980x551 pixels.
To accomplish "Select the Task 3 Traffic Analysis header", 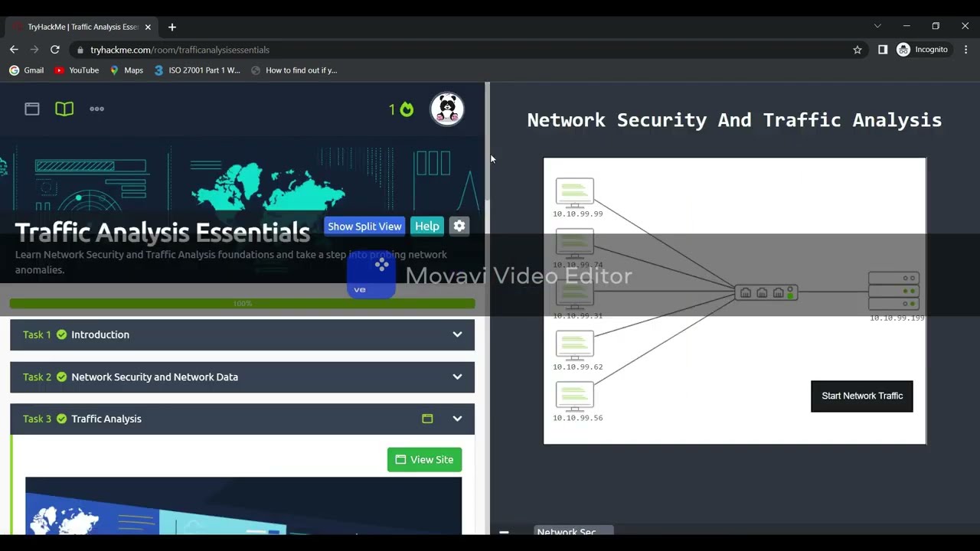I will 242,419.
